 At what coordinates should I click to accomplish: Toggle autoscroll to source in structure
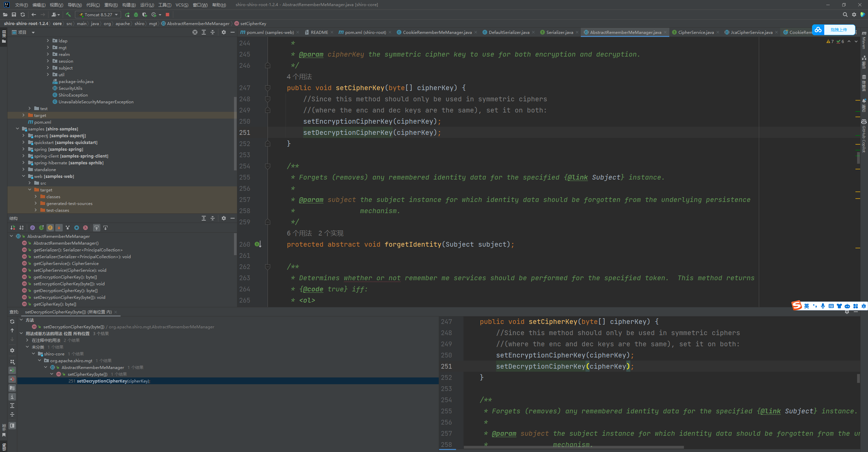coord(97,228)
